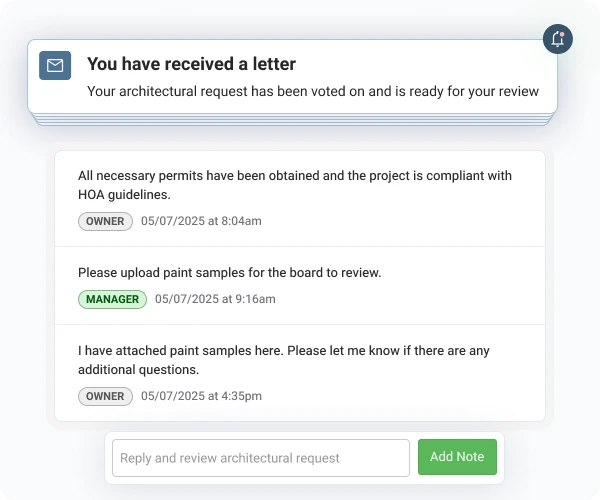Image resolution: width=600 pixels, height=500 pixels.
Task: Click the 9:16am timestamp
Action: click(215, 299)
